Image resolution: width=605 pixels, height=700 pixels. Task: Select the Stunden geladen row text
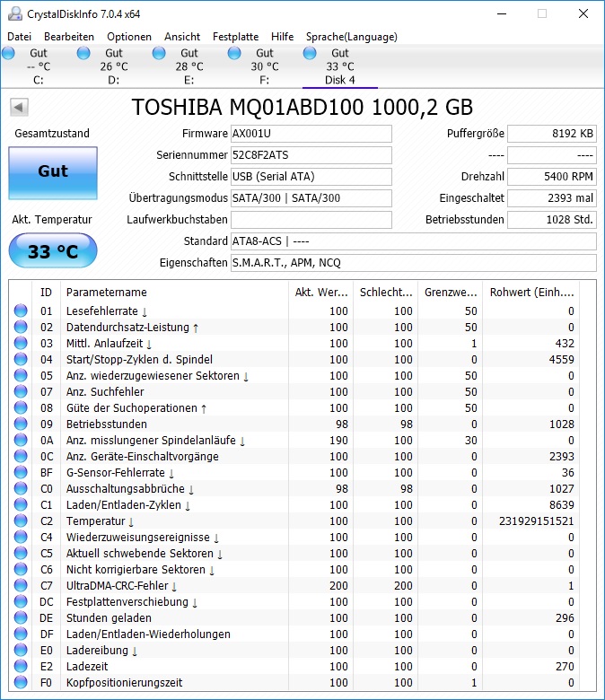(x=109, y=617)
